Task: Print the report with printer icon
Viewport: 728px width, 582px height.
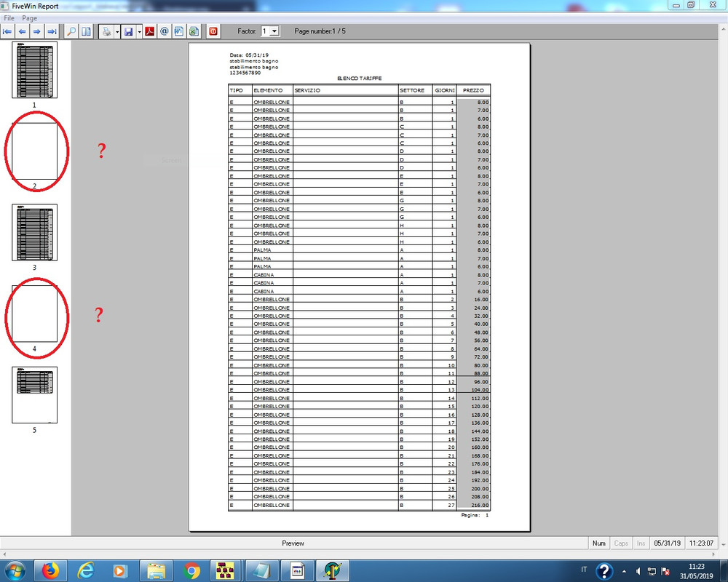Action: tap(107, 31)
